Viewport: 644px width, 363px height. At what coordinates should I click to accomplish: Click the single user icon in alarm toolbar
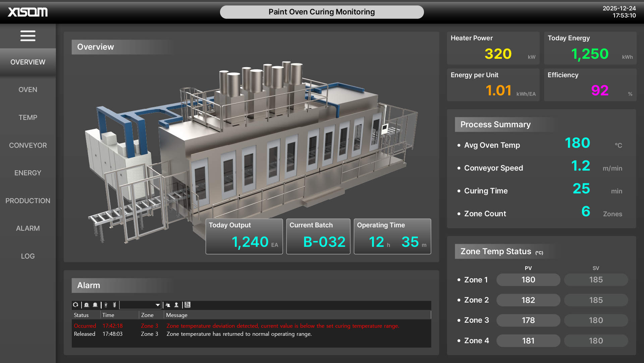point(176,305)
